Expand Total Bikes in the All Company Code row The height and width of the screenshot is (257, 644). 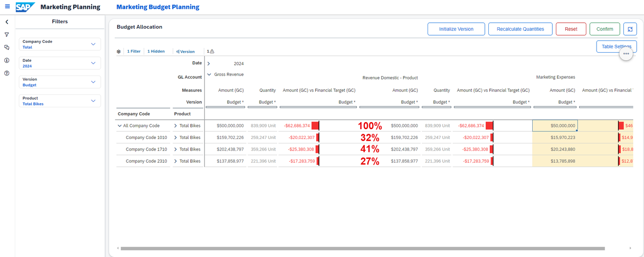tap(176, 126)
